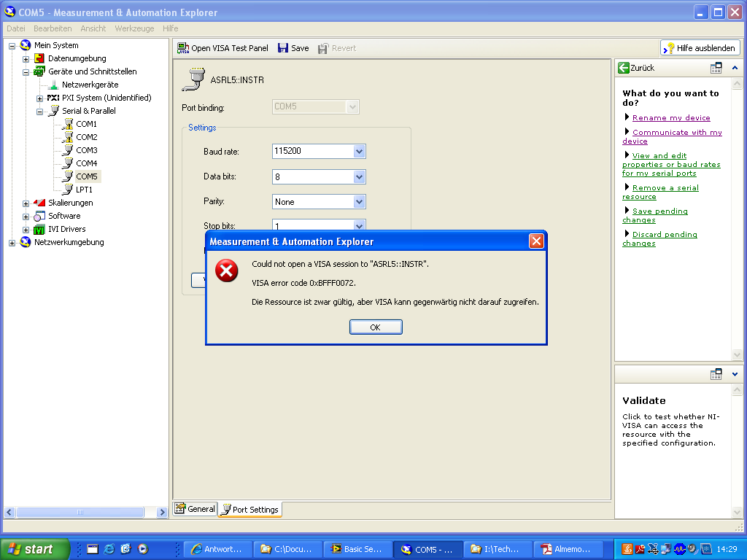Switch to Almemo... PDF taskbar window

tap(568, 549)
